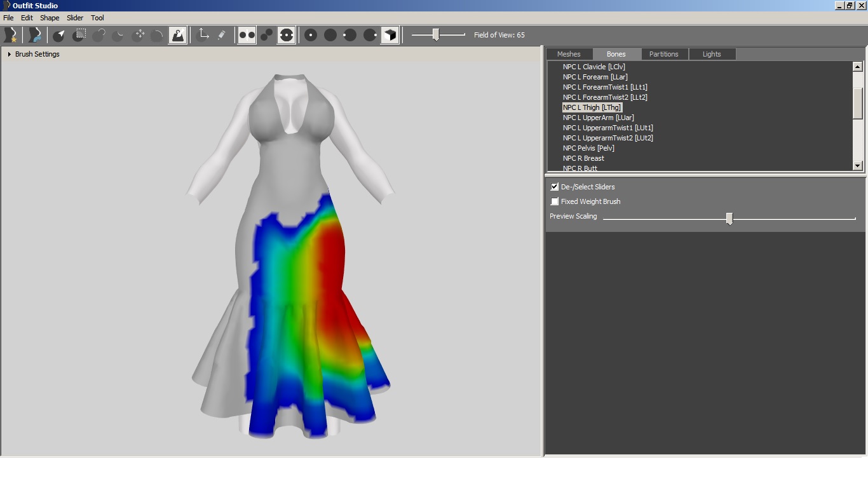Screen dimensions: 868x488
Task: Open the Meshes tab
Action: (x=569, y=54)
